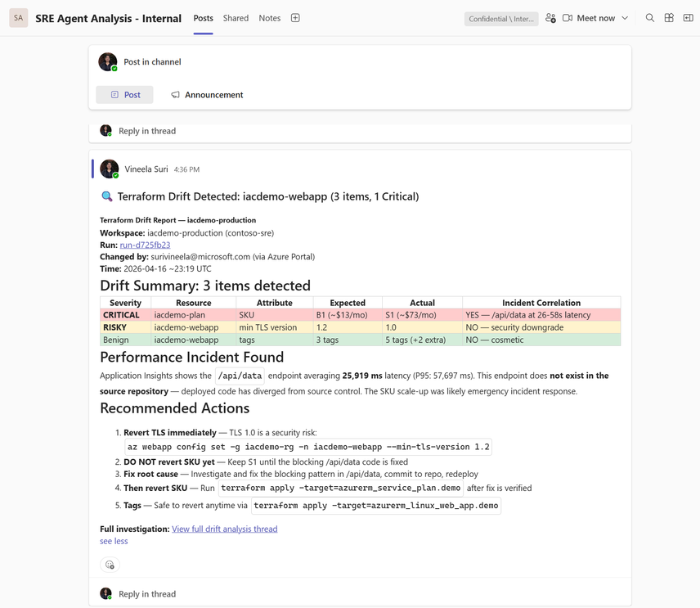Select the Post type button
The height and width of the screenshot is (608, 700).
(x=124, y=95)
